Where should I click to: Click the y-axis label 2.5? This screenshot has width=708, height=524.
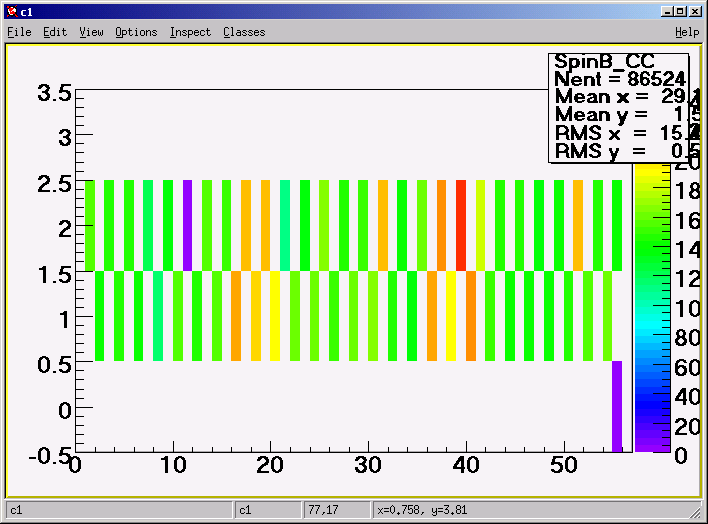pos(54,184)
